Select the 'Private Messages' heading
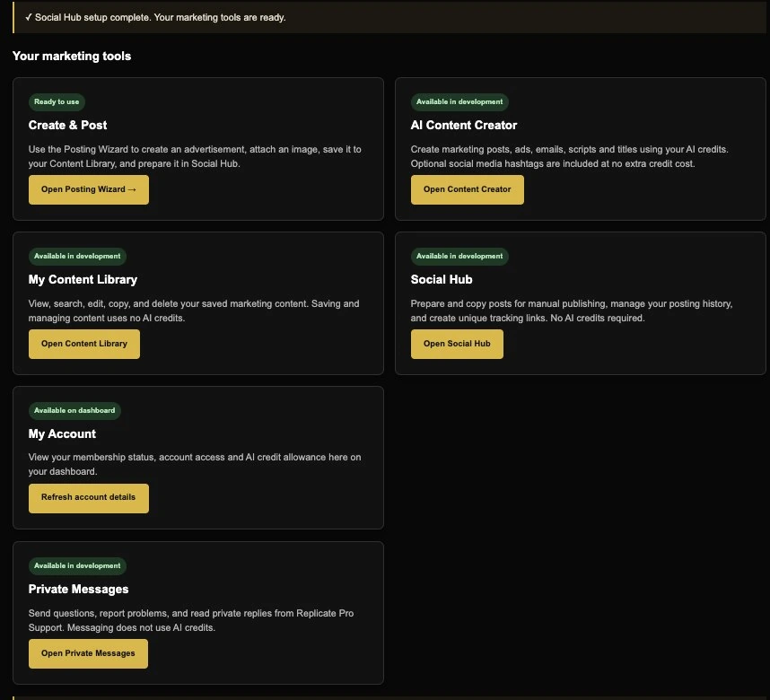 79,589
